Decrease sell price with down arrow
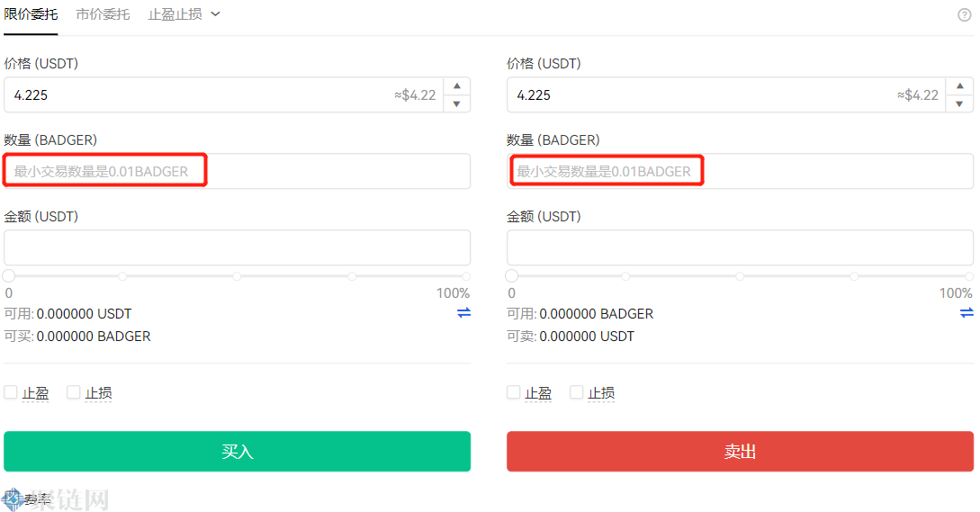The image size is (980, 512). (960, 103)
